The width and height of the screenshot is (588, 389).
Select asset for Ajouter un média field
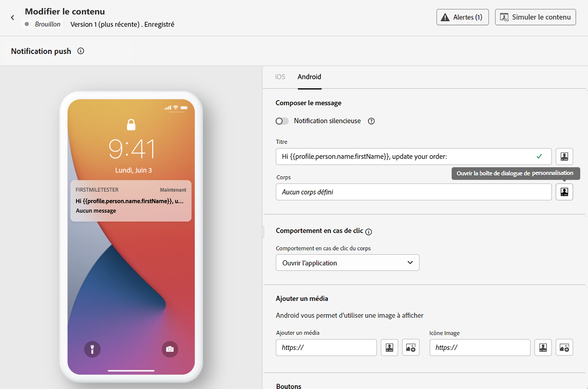pos(411,348)
